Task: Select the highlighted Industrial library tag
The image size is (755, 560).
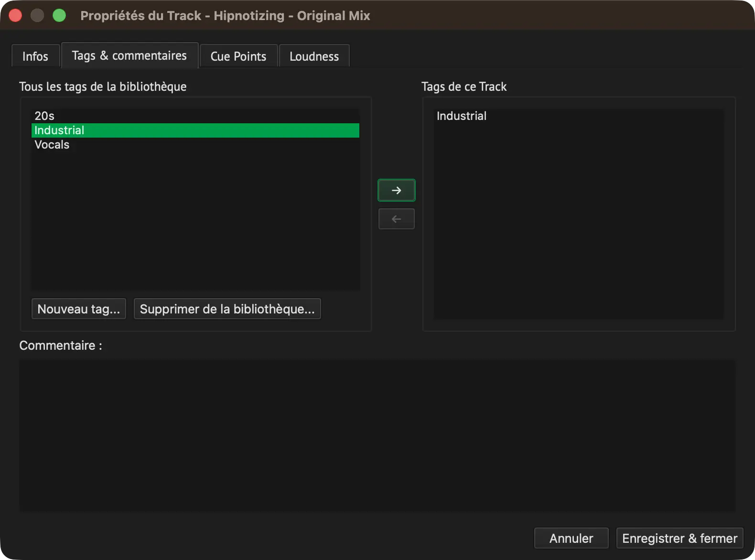Action: coord(195,130)
